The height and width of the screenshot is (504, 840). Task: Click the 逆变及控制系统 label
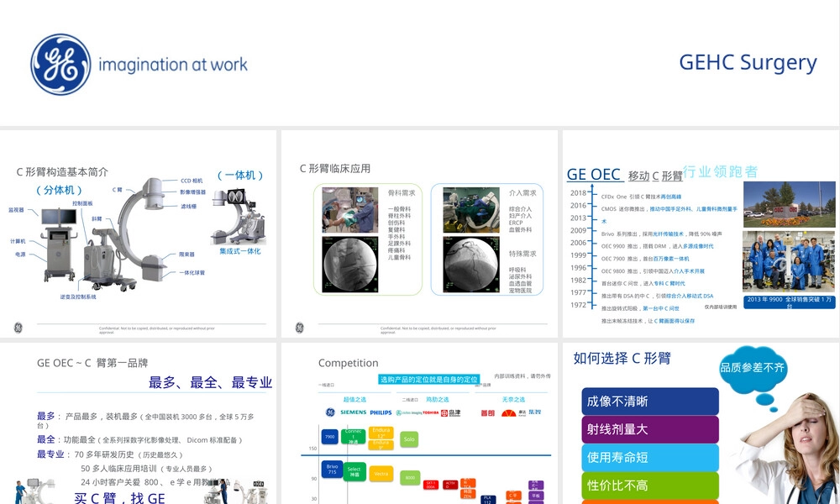coord(78,297)
